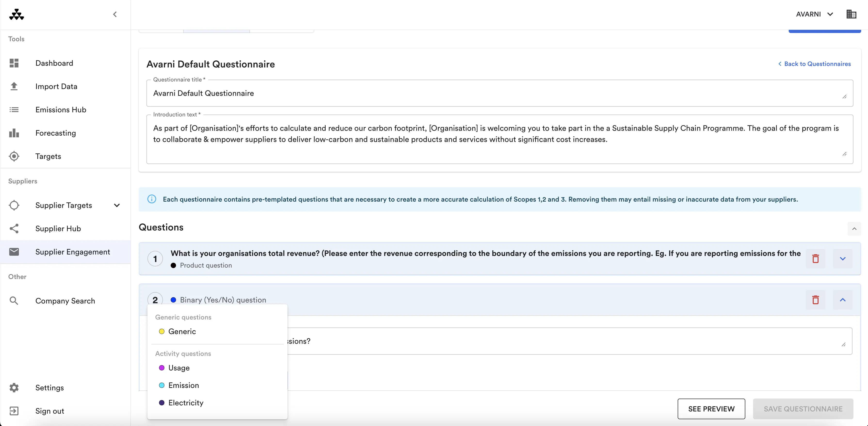This screenshot has height=426, width=868.
Task: Click the question 1 number badge
Action: point(155,259)
